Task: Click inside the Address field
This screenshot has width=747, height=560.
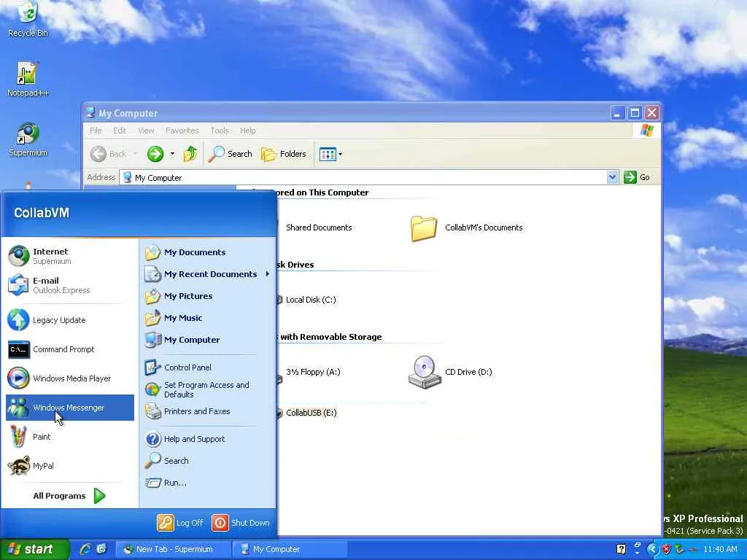Action: pyautogui.click(x=363, y=178)
